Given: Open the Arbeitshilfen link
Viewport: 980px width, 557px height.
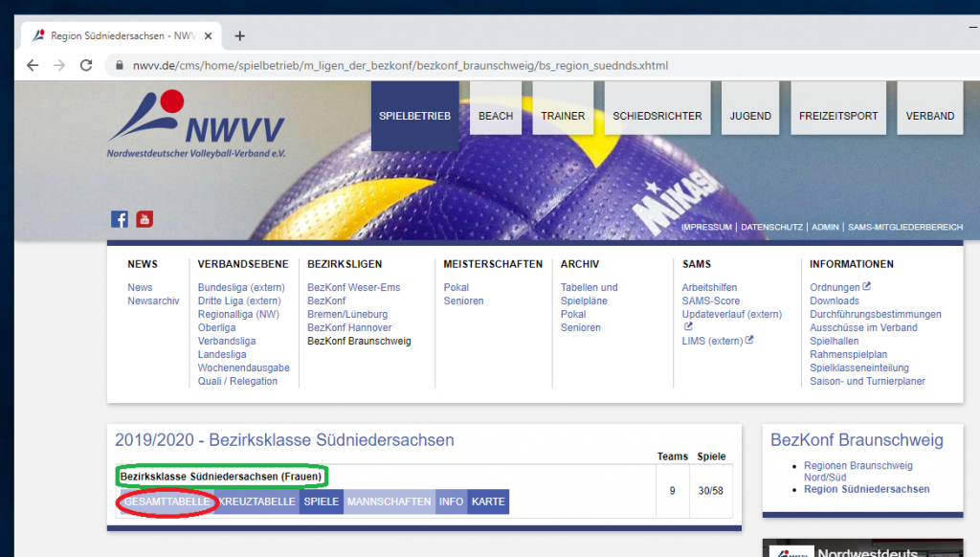Looking at the screenshot, I should [x=709, y=287].
